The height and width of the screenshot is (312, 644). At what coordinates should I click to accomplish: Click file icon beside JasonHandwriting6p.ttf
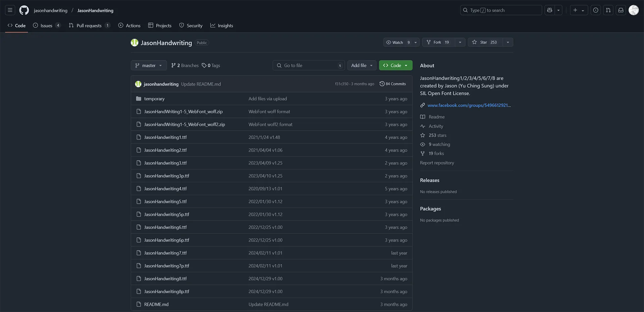[x=139, y=240]
